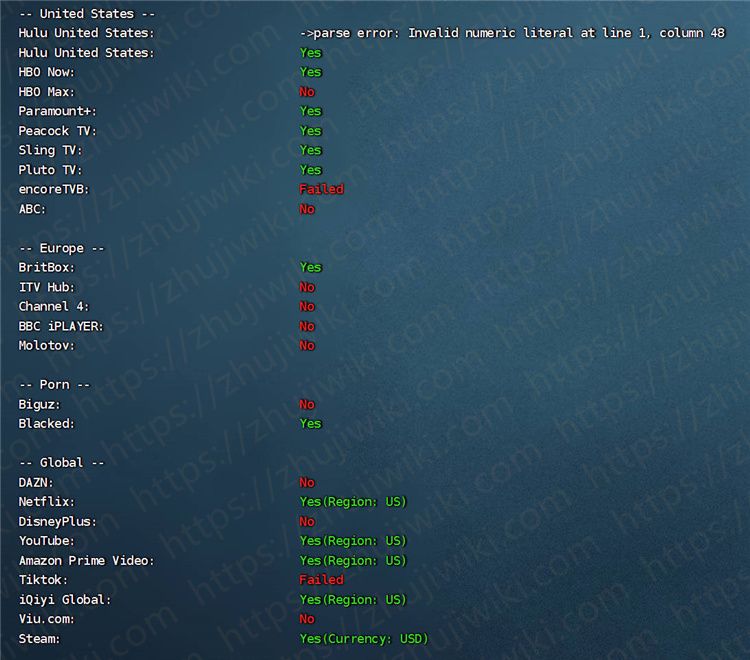Select the No result for Viu.com

coord(307,619)
